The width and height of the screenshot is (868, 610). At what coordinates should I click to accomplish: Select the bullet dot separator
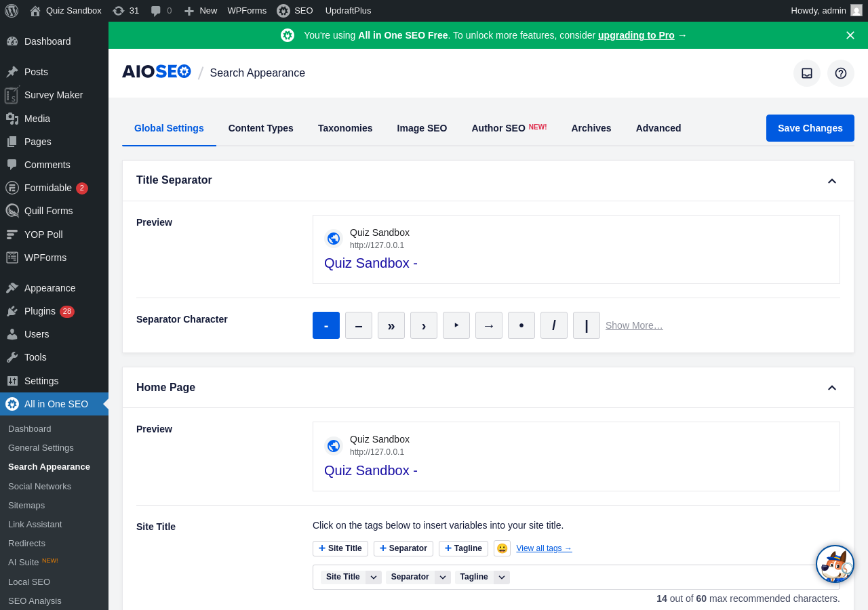point(521,325)
